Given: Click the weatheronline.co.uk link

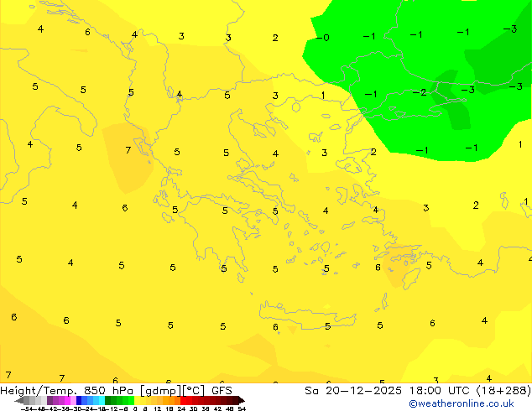Looking at the screenshot, I should coord(462,403).
